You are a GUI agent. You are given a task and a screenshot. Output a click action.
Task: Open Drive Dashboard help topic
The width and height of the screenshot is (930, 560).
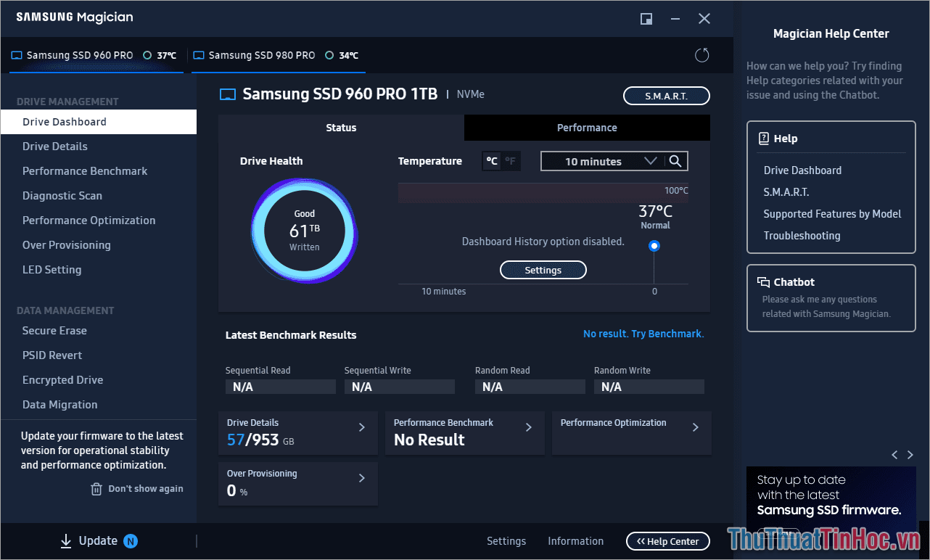[802, 170]
